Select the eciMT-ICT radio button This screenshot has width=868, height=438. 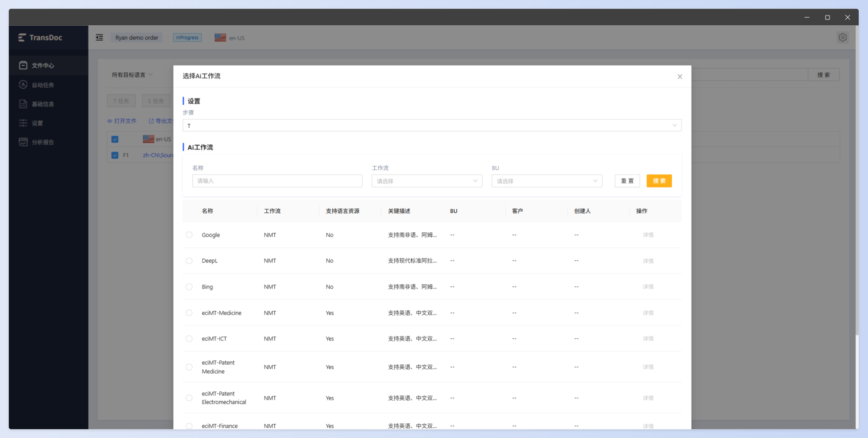click(189, 339)
